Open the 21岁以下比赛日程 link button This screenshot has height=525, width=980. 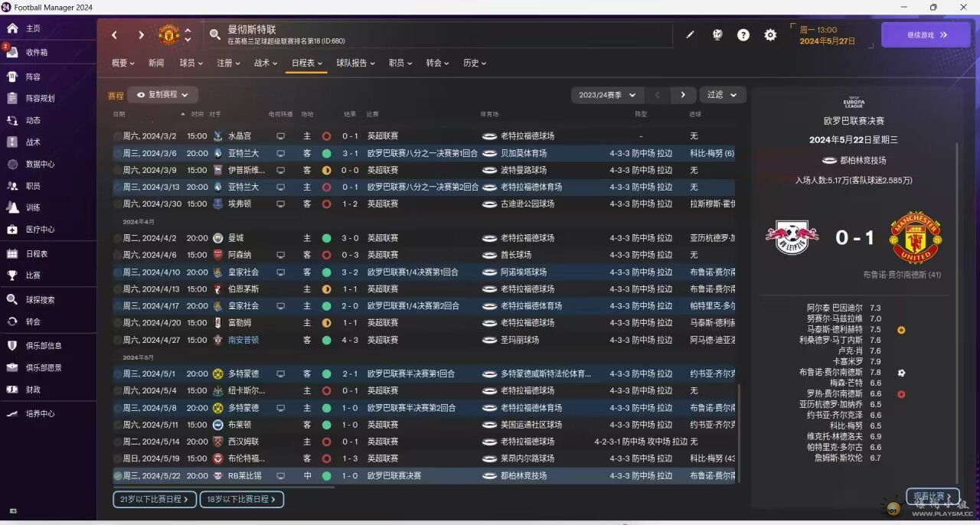coord(154,500)
